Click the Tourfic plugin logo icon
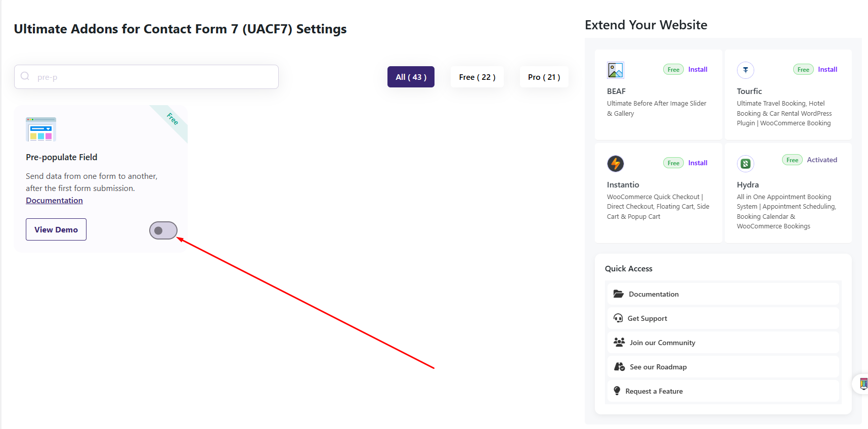Viewport: 868px width, 429px height. point(746,70)
